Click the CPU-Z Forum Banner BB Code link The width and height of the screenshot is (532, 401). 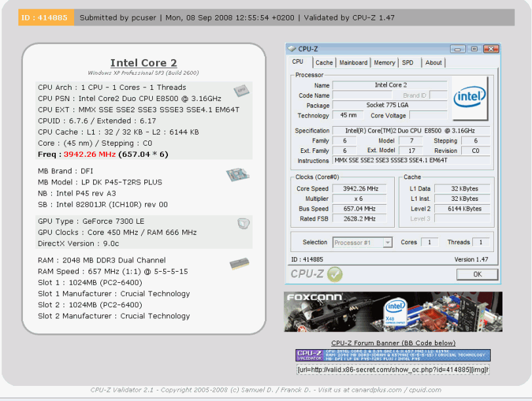tap(393, 343)
